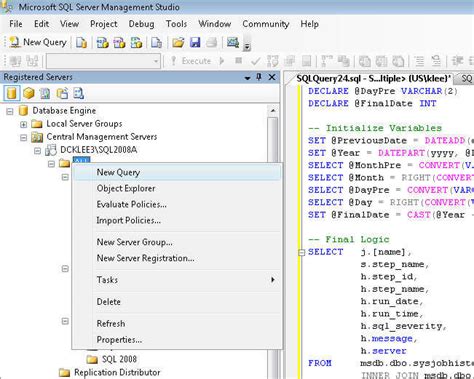Click the Open File folder icon
Viewport: 474px width, 379px height.
(x=178, y=42)
